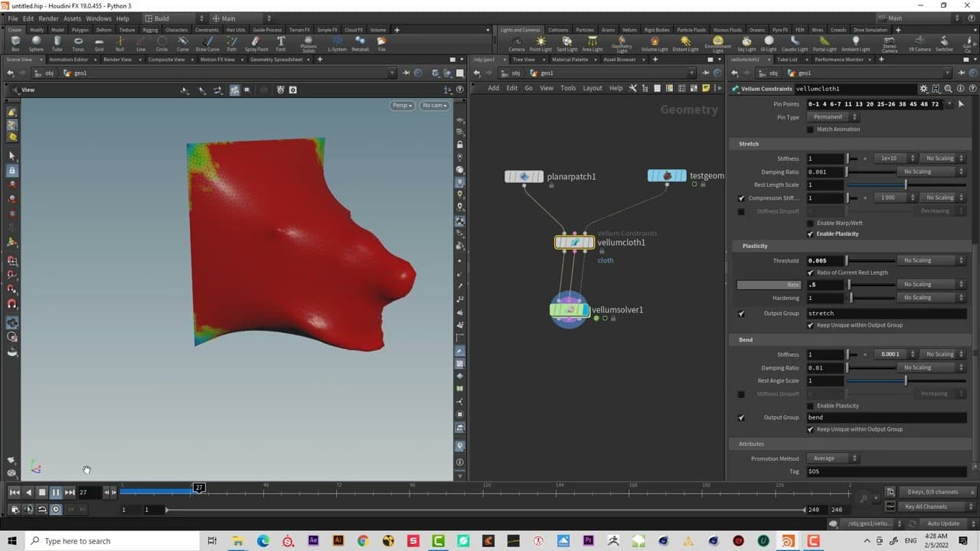This screenshot has width=980, height=551.
Task: Open Plasticity Threshold scaling dropdown
Action: (x=932, y=260)
